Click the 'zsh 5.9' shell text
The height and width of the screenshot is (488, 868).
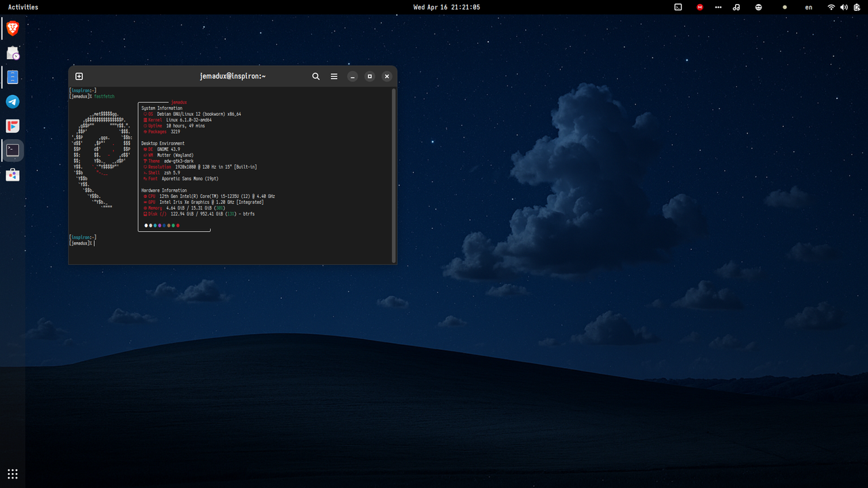click(x=172, y=173)
